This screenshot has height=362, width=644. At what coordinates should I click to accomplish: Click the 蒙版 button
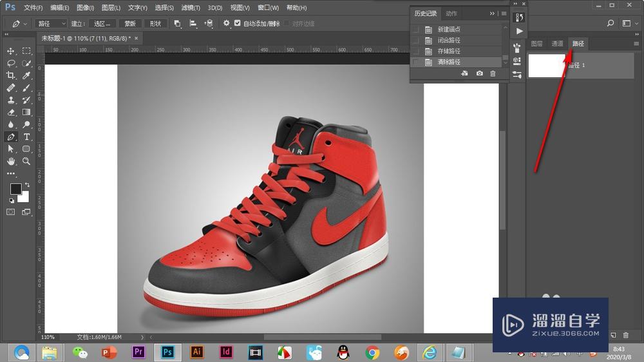pyautogui.click(x=131, y=23)
